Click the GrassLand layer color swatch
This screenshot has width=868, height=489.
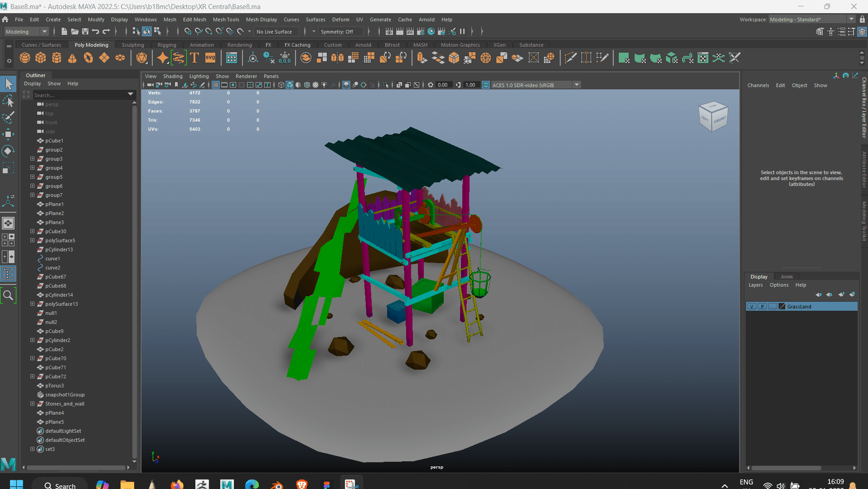[x=782, y=307]
